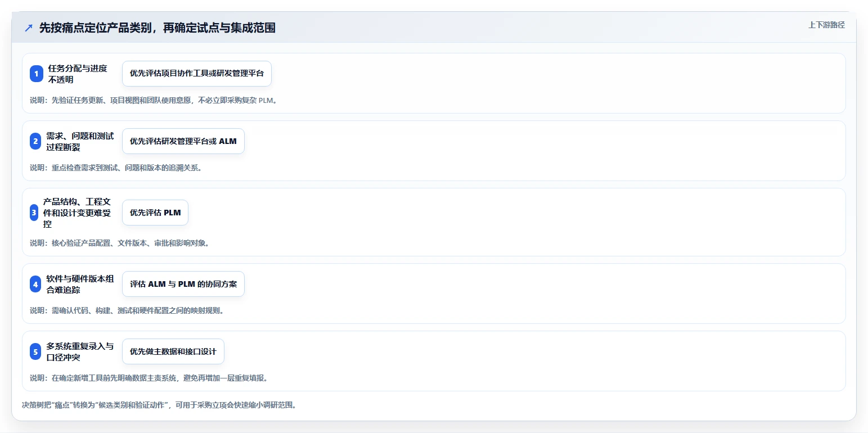The image size is (868, 433).
Task: Click the pain point 多系统重复录入与口径冲突
Action: point(80,351)
